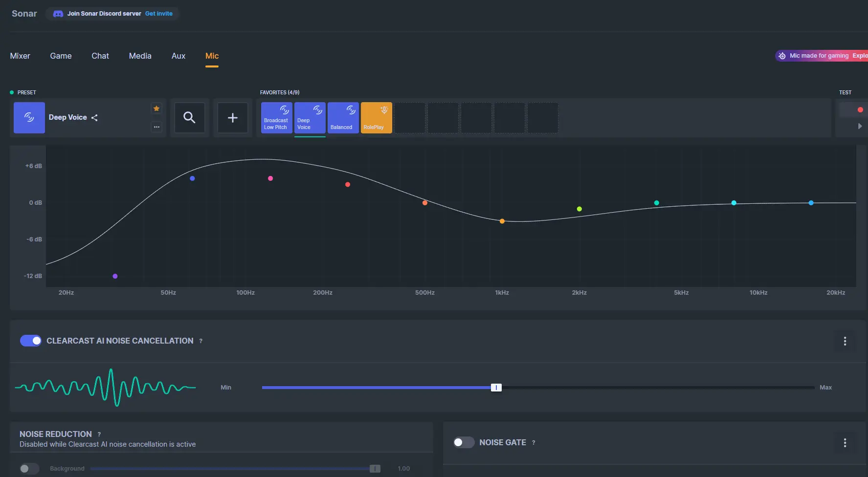Switch to the Mixer tab
This screenshot has width=868, height=477.
(x=20, y=56)
